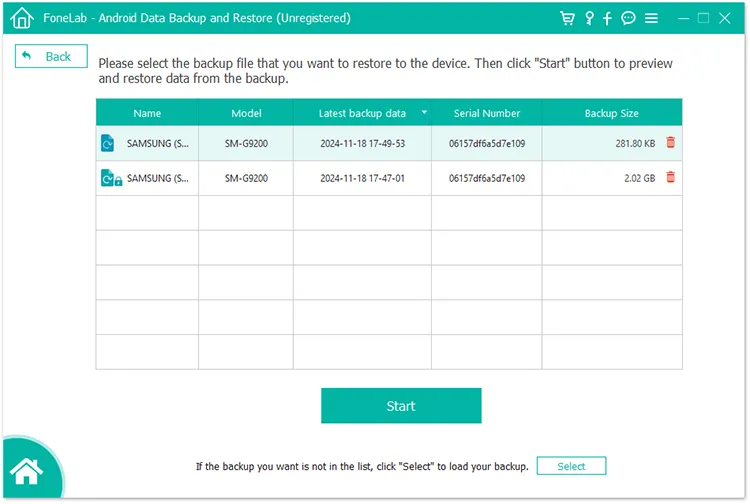Click the register key icon
The width and height of the screenshot is (750, 504).
pos(589,18)
